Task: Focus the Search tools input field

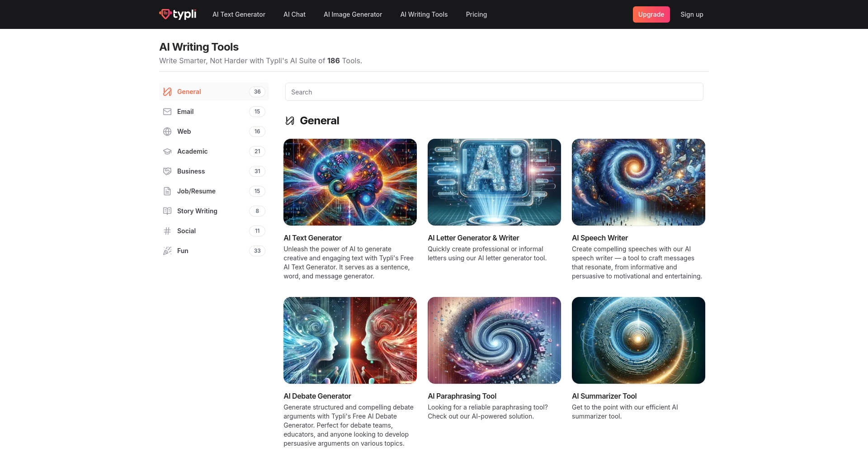Action: click(494, 92)
